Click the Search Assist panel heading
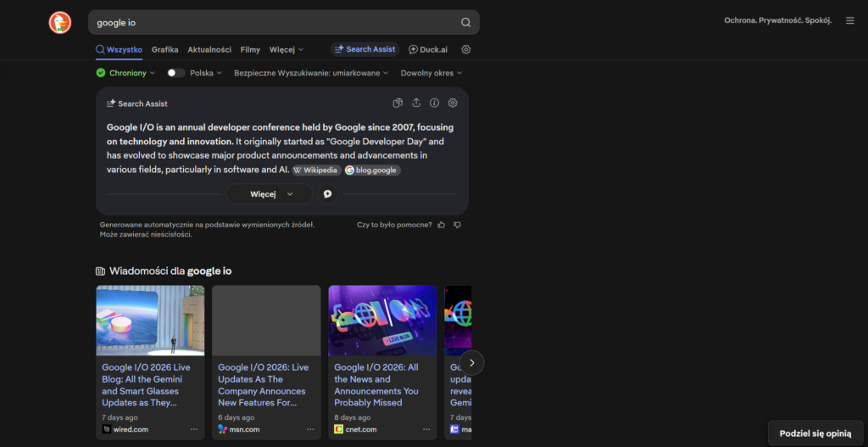The image size is (868, 447). (137, 103)
